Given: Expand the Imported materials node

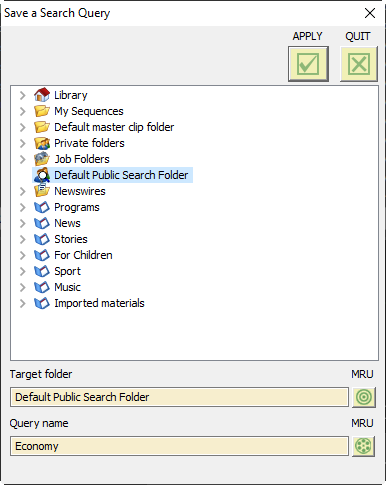Looking at the screenshot, I should tap(22, 303).
